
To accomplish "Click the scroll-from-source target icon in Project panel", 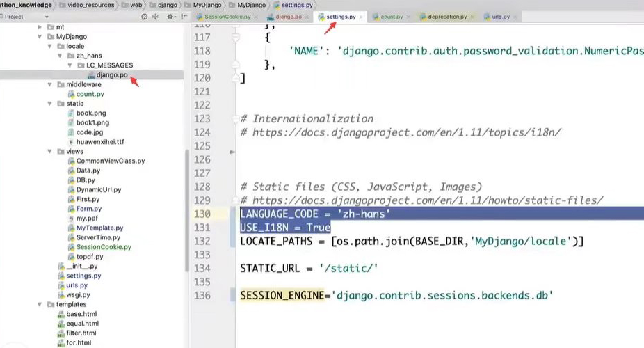I will pos(144,17).
